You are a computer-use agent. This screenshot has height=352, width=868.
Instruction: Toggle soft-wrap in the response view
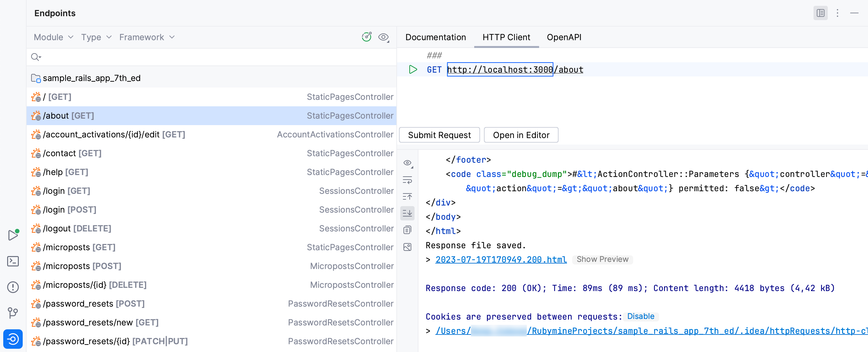coord(408,180)
